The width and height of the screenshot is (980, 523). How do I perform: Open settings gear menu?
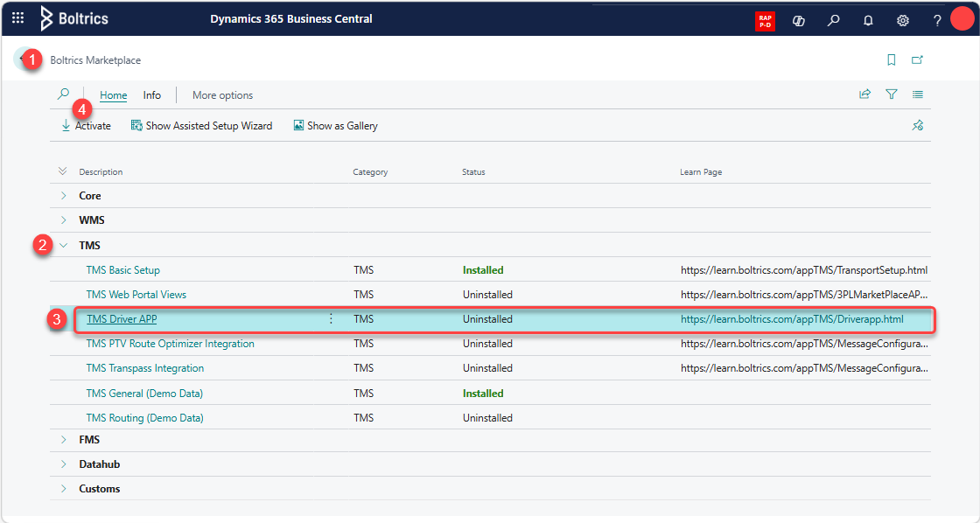point(902,21)
